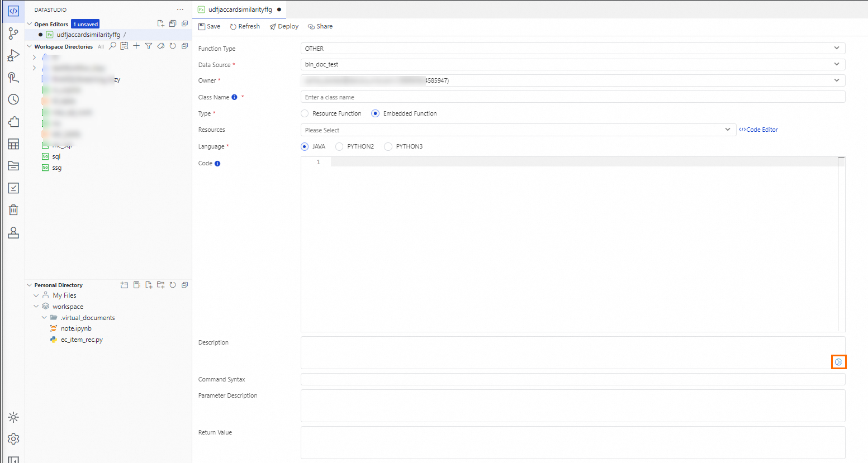Open the DATASTUDIO panel more options menu
The height and width of the screenshot is (463, 868).
point(180,9)
